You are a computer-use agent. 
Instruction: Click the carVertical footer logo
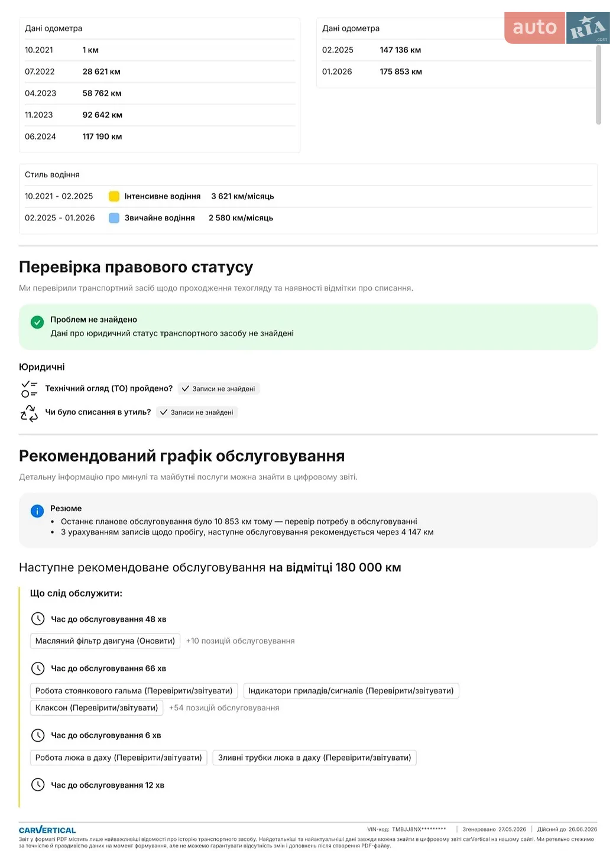pyautogui.click(x=47, y=830)
